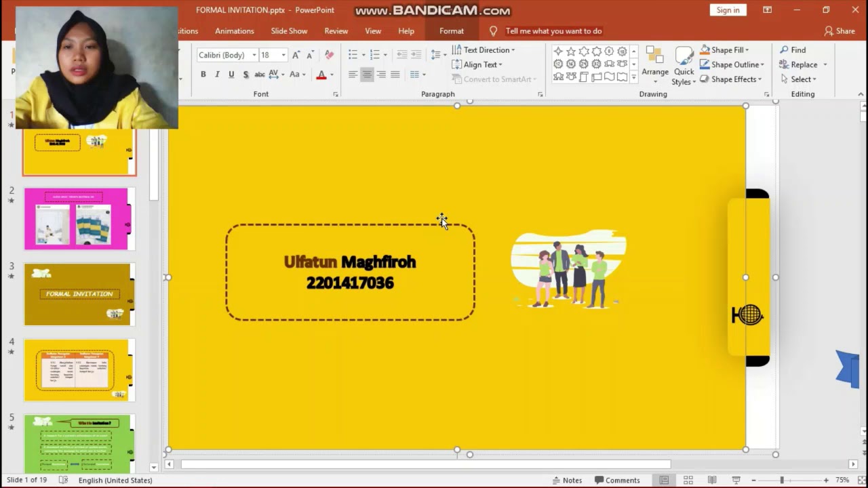The height and width of the screenshot is (488, 868).
Task: Open the font size 18 dropdown
Action: 283,55
